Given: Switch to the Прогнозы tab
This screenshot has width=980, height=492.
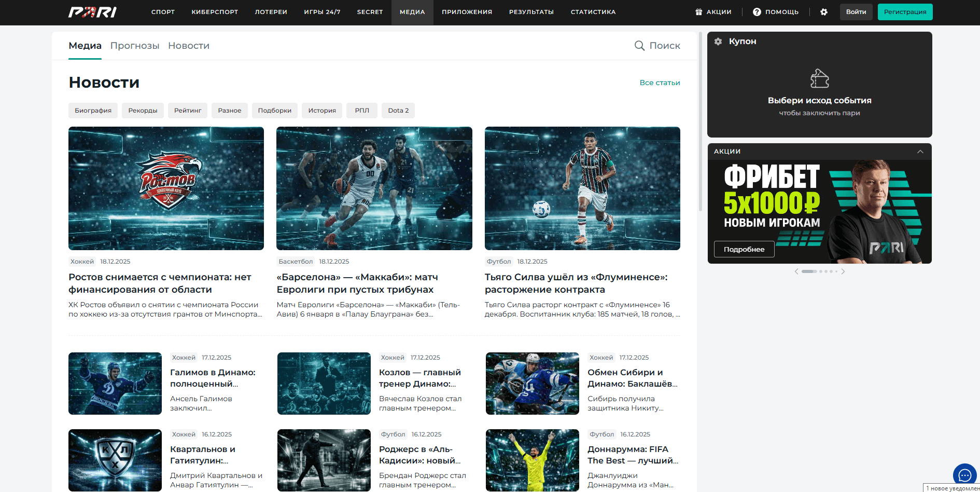Looking at the screenshot, I should pos(135,46).
